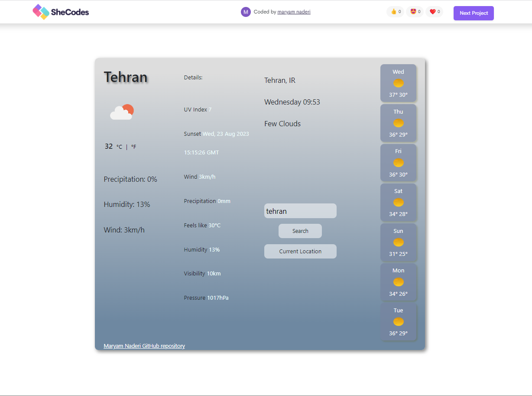Click the Current Location button
This screenshot has width=532, height=396.
point(300,251)
